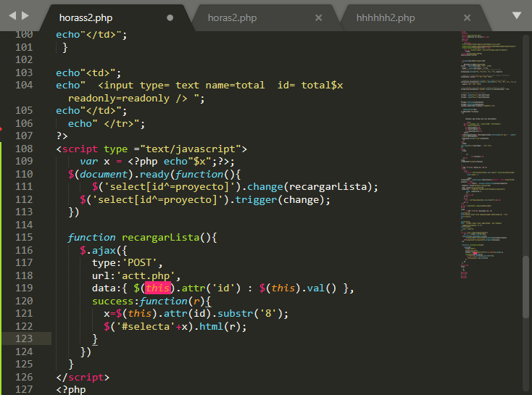Switch to the hhhhhh2.php tab
This screenshot has height=395, width=532.
click(x=386, y=17)
